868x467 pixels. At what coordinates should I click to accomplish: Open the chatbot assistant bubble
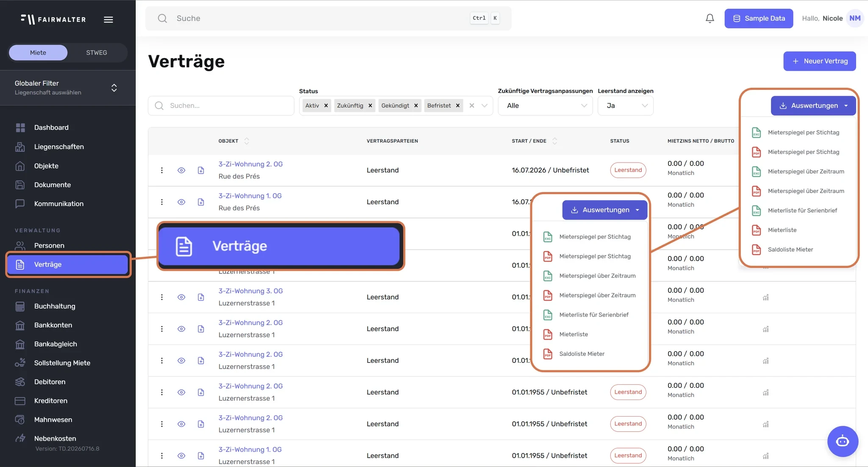pyautogui.click(x=843, y=441)
